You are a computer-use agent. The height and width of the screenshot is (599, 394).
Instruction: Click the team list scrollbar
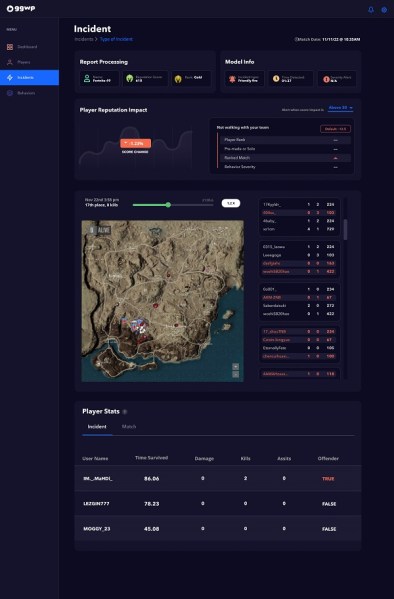[345, 229]
